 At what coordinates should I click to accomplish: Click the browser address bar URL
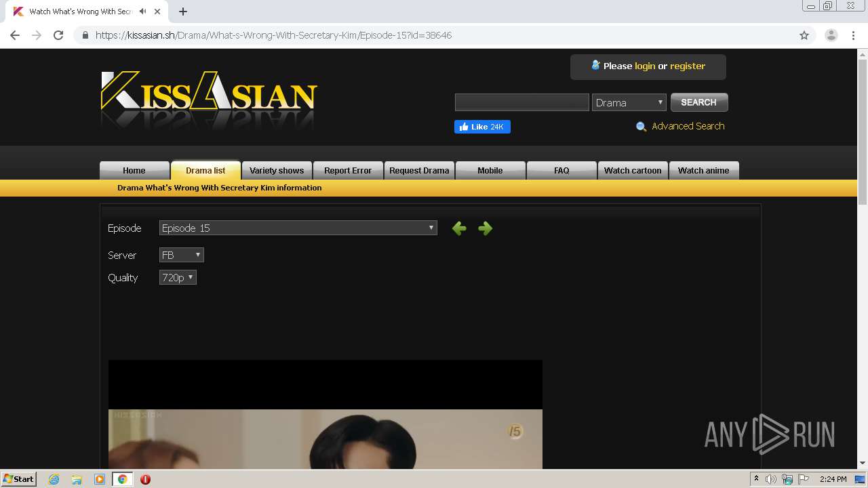(273, 35)
